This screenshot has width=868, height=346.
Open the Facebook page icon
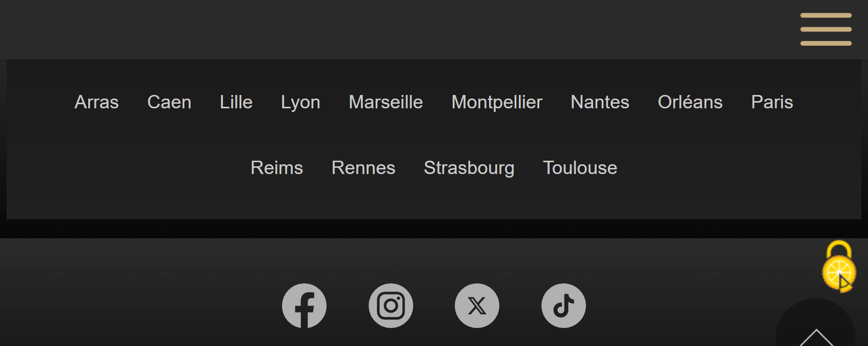(x=304, y=306)
